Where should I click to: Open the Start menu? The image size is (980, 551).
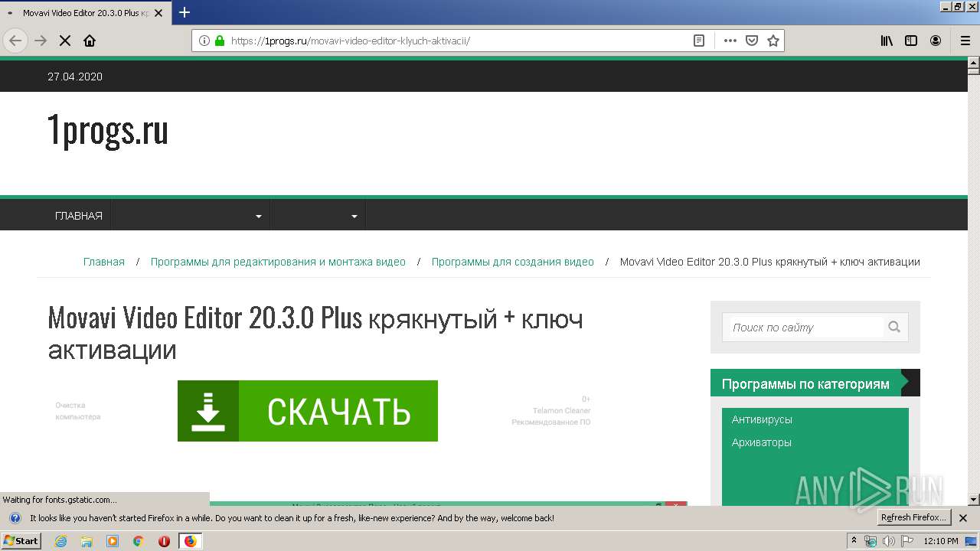coord(21,541)
